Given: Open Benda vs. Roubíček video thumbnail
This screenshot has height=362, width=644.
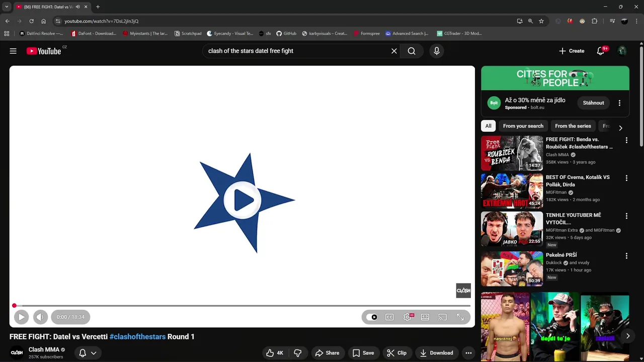Looking at the screenshot, I should [x=512, y=153].
